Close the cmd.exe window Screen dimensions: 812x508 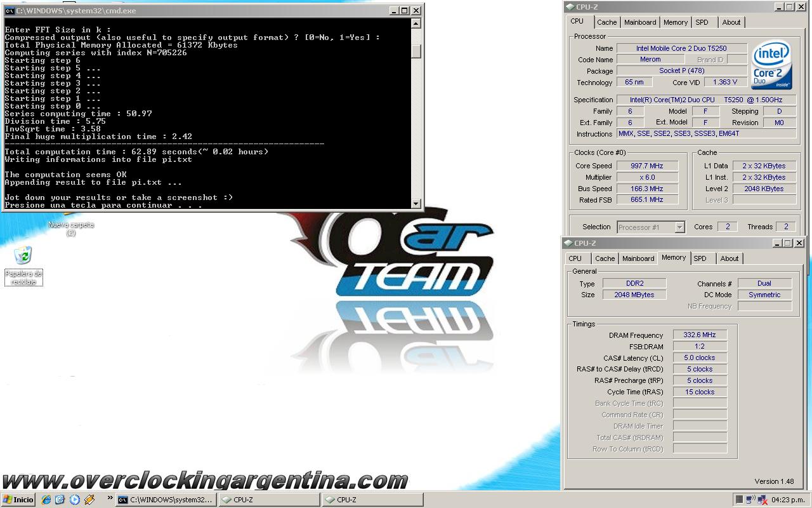point(416,11)
